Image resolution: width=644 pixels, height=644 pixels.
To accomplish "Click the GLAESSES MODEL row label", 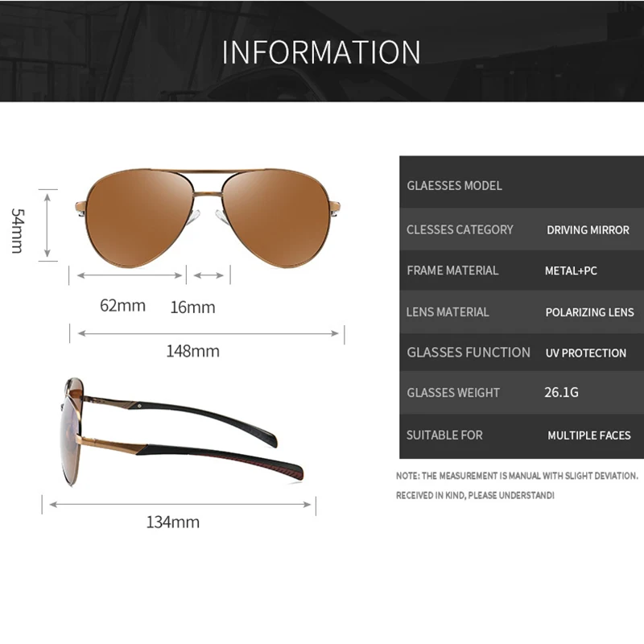I will (454, 186).
